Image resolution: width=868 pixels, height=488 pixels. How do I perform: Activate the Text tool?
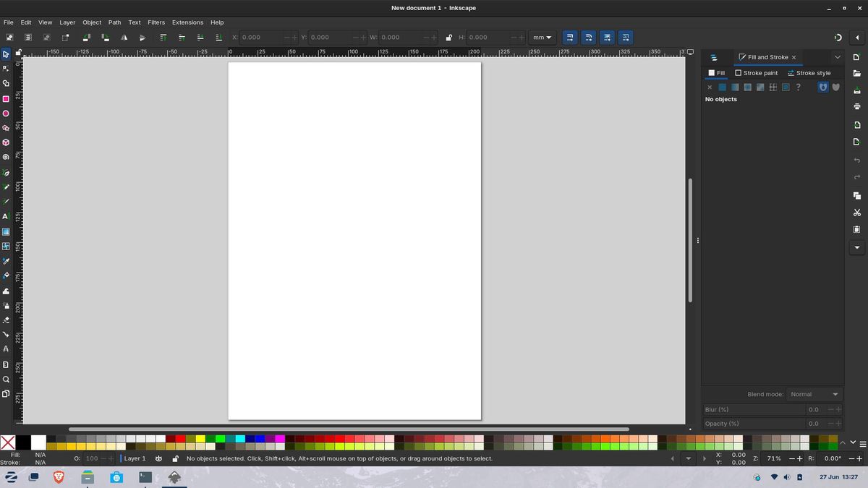point(6,216)
